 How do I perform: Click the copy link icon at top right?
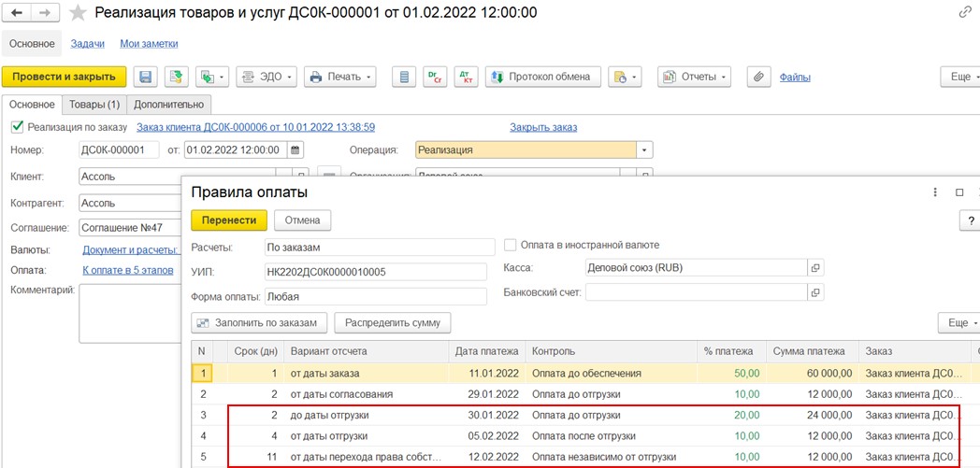pos(965,12)
